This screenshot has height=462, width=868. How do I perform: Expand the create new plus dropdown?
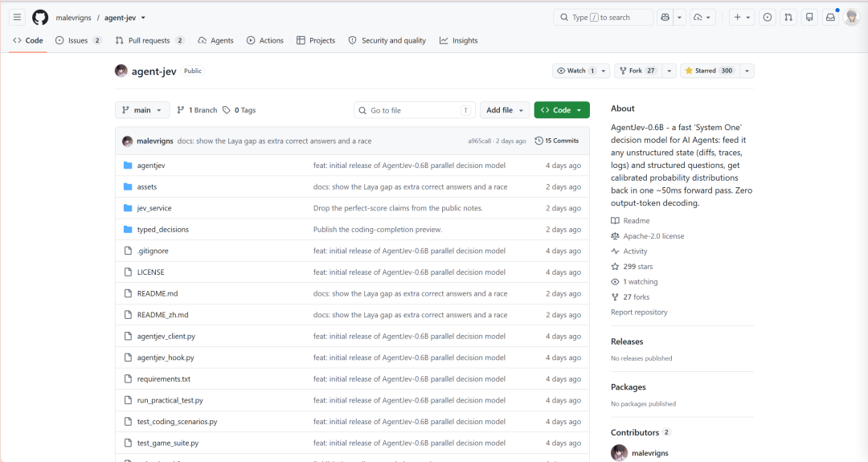pyautogui.click(x=742, y=17)
